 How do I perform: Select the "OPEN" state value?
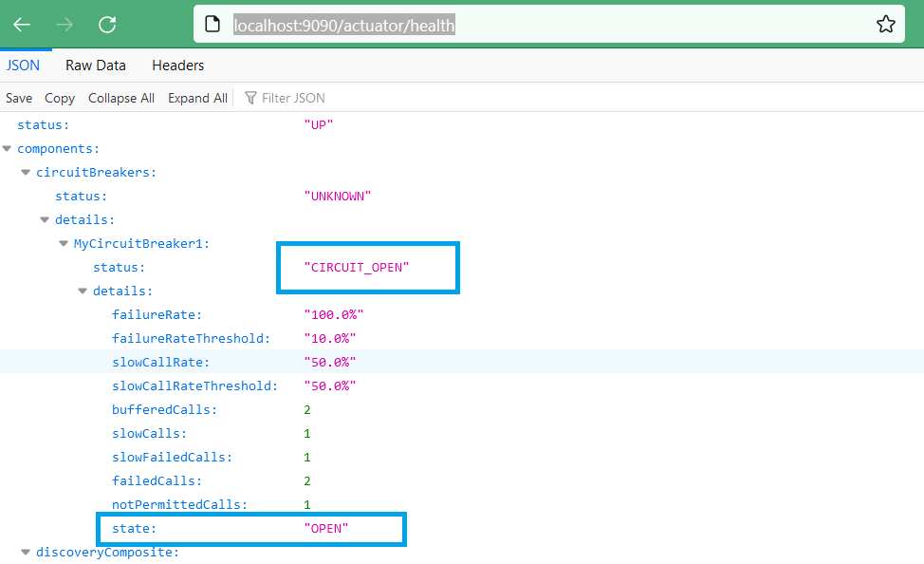(x=326, y=529)
